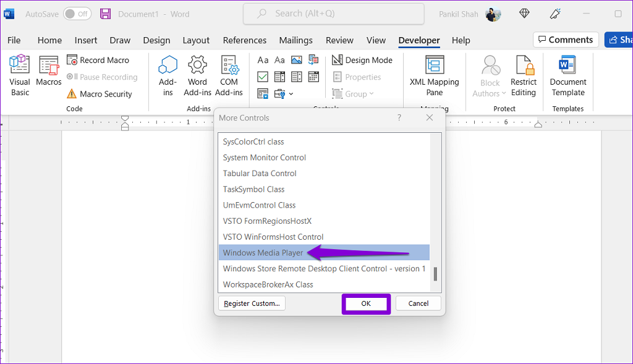The image size is (633, 364).
Task: Toggle the AutoSave switch
Action: tap(77, 14)
